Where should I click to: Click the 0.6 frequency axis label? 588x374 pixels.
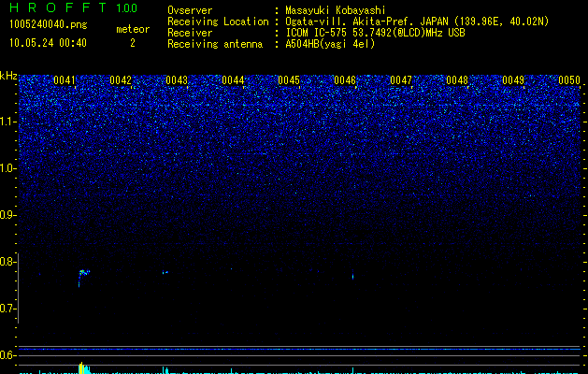7,355
